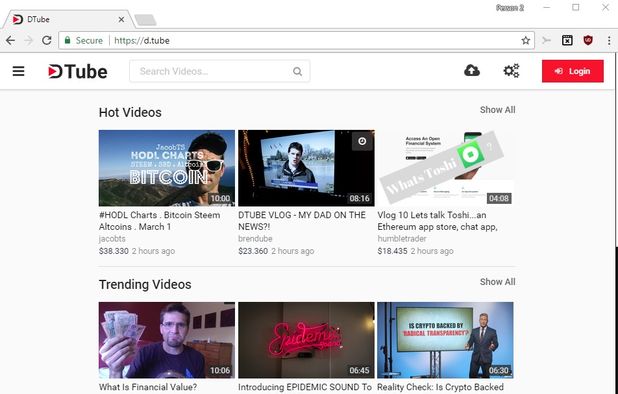Open the hamburger sidebar menu
618x394 pixels.
19,71
